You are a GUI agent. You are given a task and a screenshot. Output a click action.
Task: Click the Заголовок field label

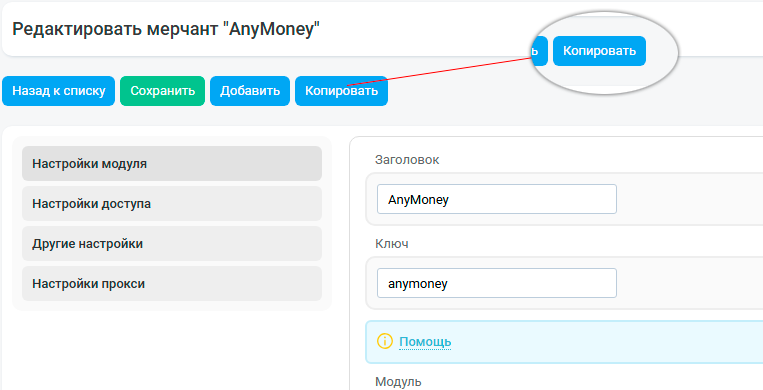click(x=407, y=160)
